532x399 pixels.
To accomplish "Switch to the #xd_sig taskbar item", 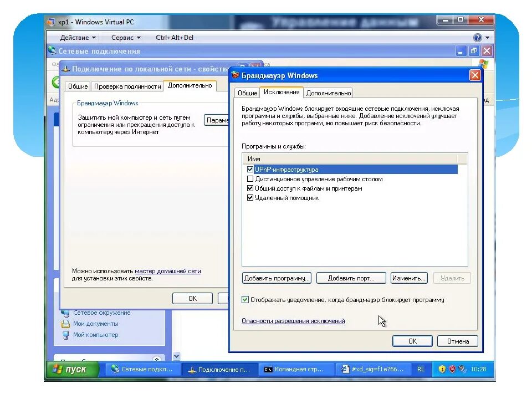I will point(372,369).
